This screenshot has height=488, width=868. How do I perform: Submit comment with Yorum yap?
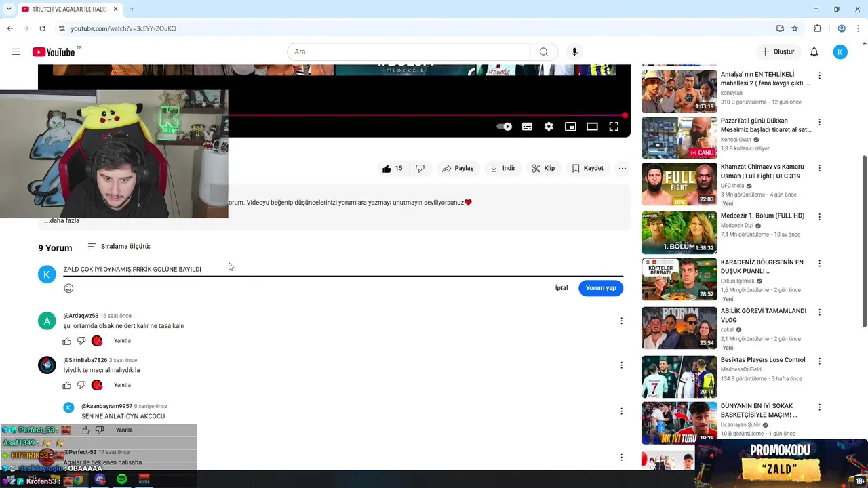click(x=601, y=288)
